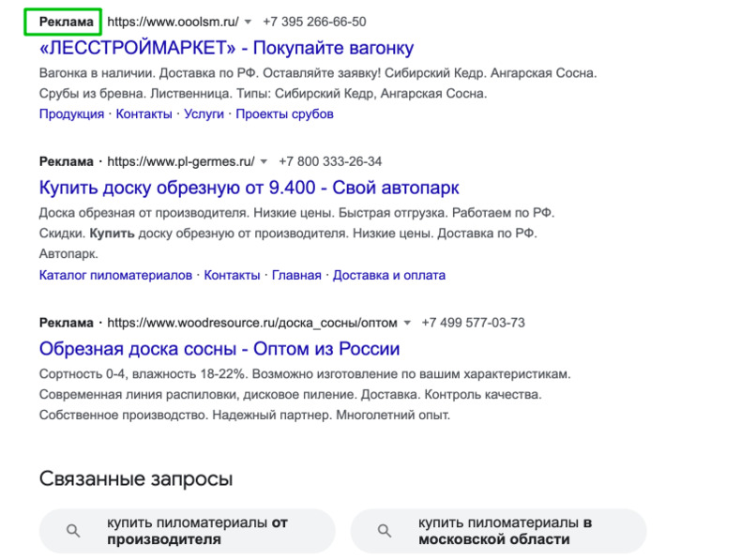
Task: Click the woodresource.ru/доска_сосны/оптом URL text
Action: click(x=252, y=324)
